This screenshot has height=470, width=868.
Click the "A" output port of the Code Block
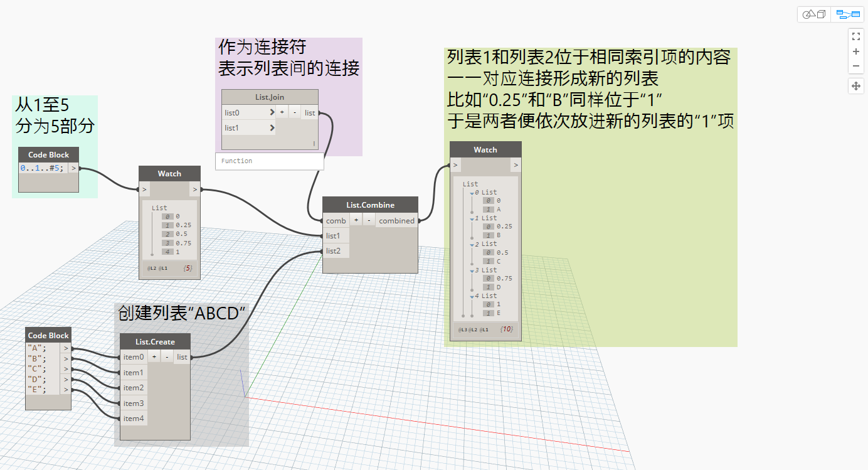(66, 348)
